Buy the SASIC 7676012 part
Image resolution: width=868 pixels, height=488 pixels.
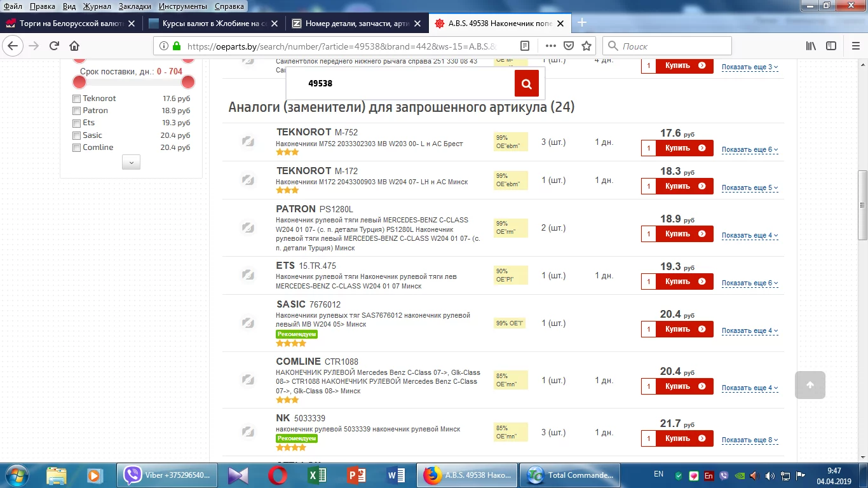pos(684,329)
